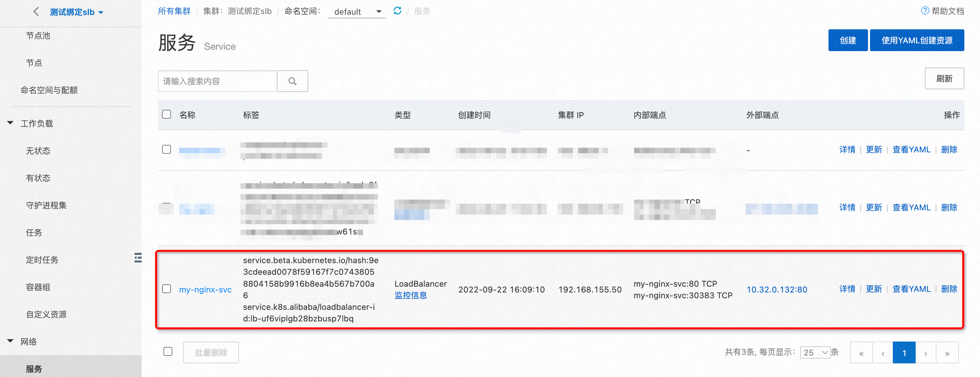The width and height of the screenshot is (980, 377).
Task: Click the 2022-09-22 16:09:10 creation time
Action: (502, 289)
